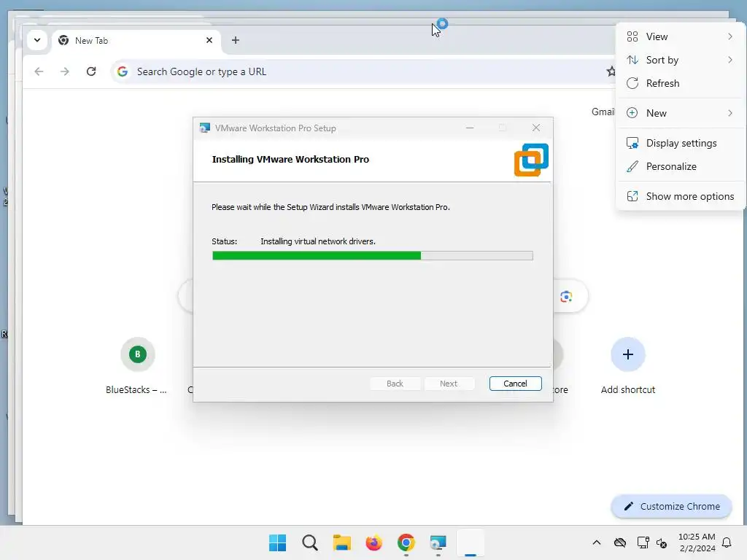Open the View submenu in the context menu
This screenshot has height=560, width=747.
point(680,36)
